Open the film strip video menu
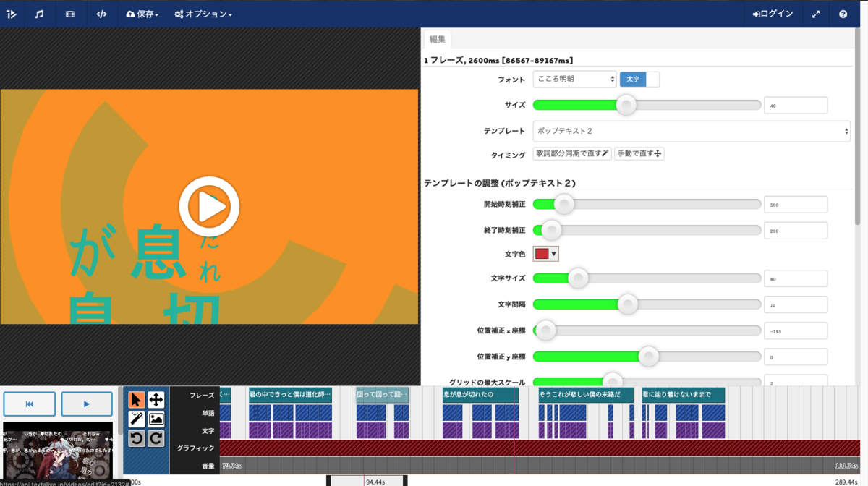 coord(70,14)
